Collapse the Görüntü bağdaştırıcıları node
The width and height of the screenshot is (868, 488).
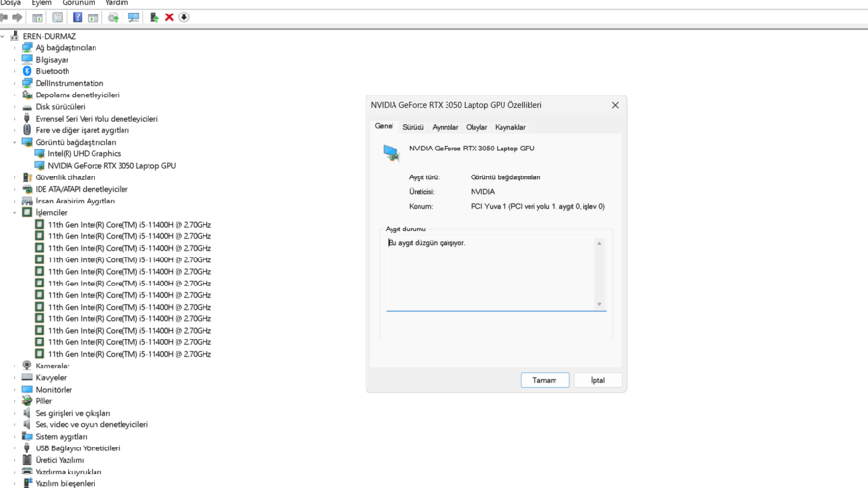14,142
